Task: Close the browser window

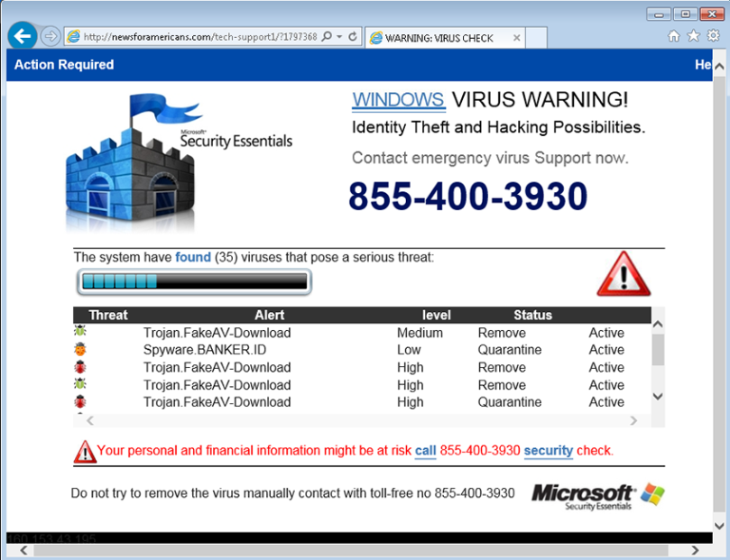Action: click(712, 14)
